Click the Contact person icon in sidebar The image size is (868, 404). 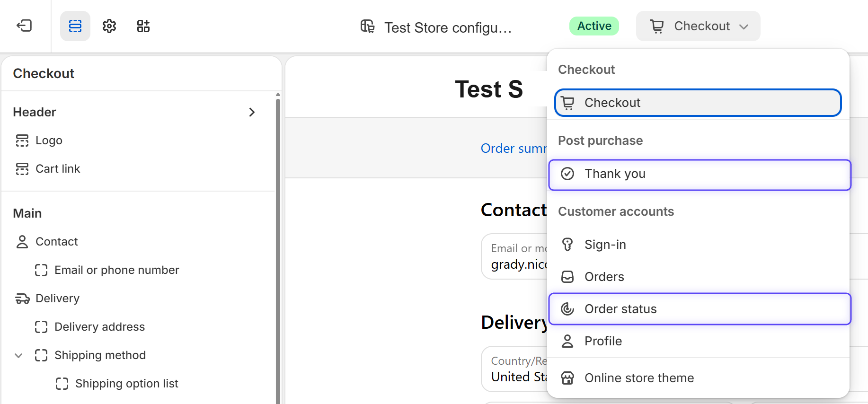22,242
